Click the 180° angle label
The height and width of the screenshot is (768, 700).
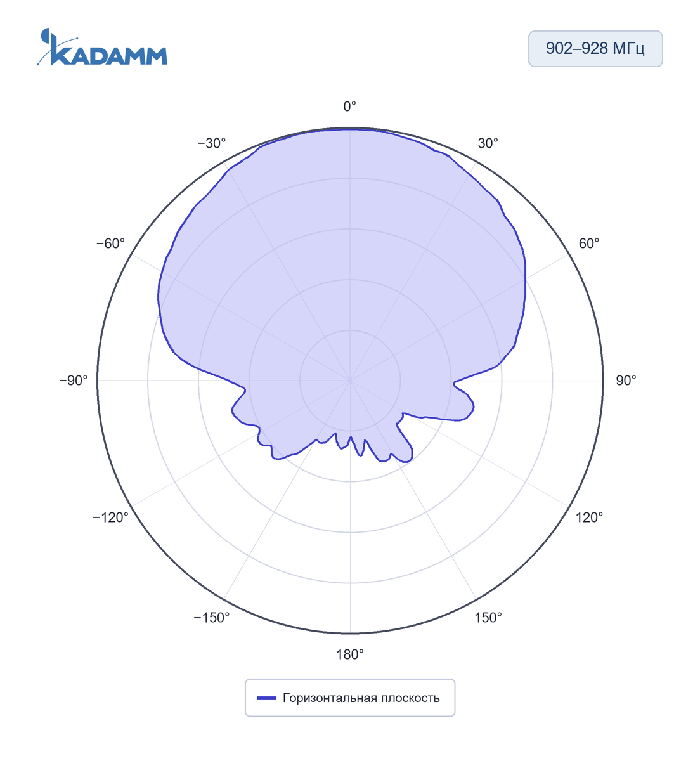pos(350,654)
